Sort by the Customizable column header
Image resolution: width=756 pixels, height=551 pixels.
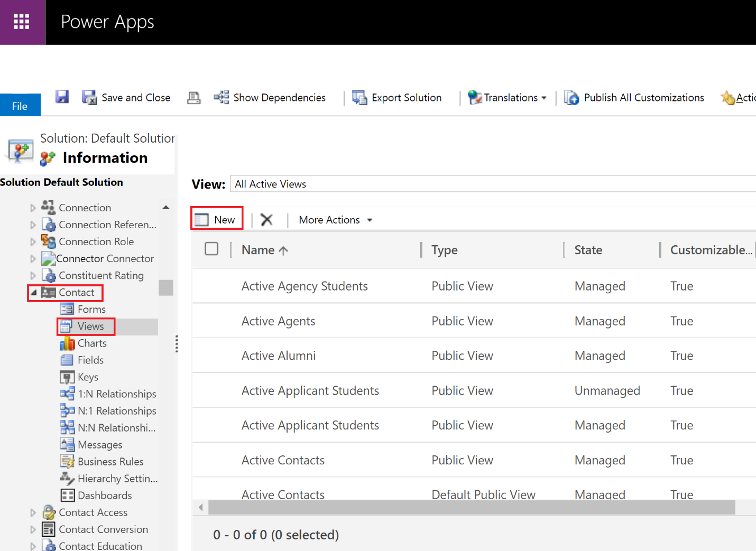(x=711, y=250)
